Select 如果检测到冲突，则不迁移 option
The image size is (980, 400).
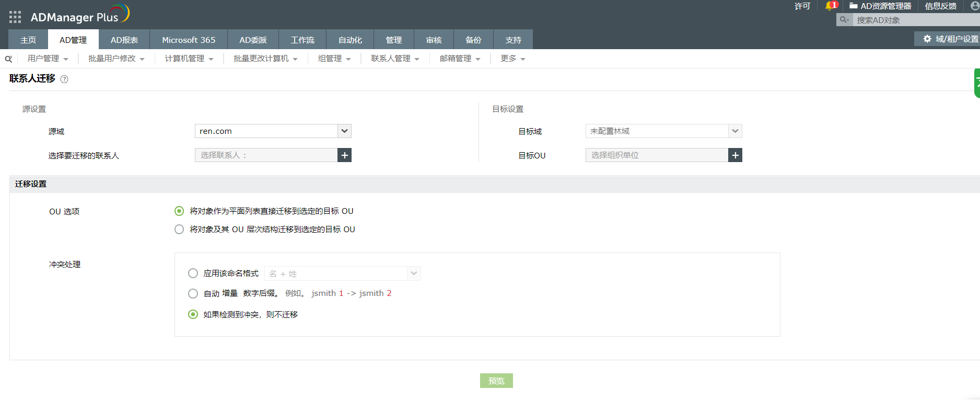193,314
